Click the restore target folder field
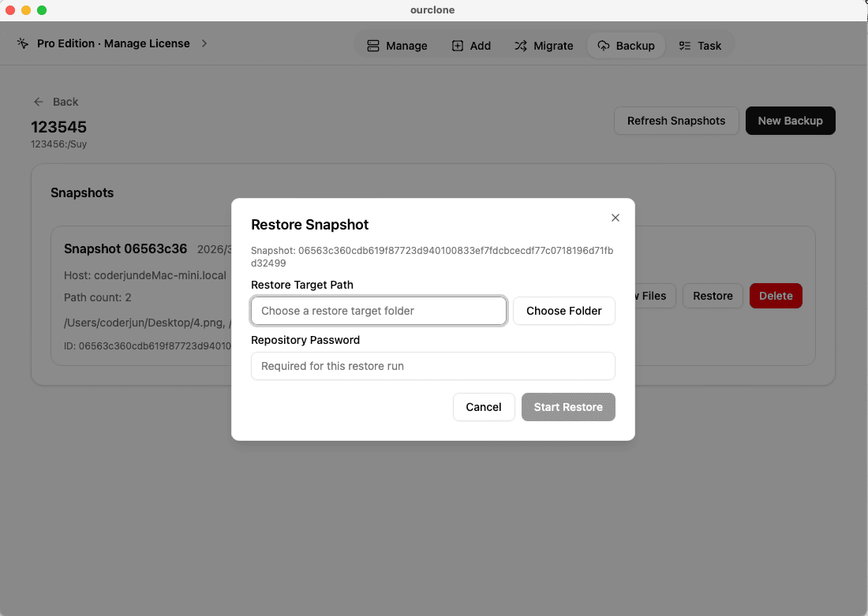 (x=378, y=311)
